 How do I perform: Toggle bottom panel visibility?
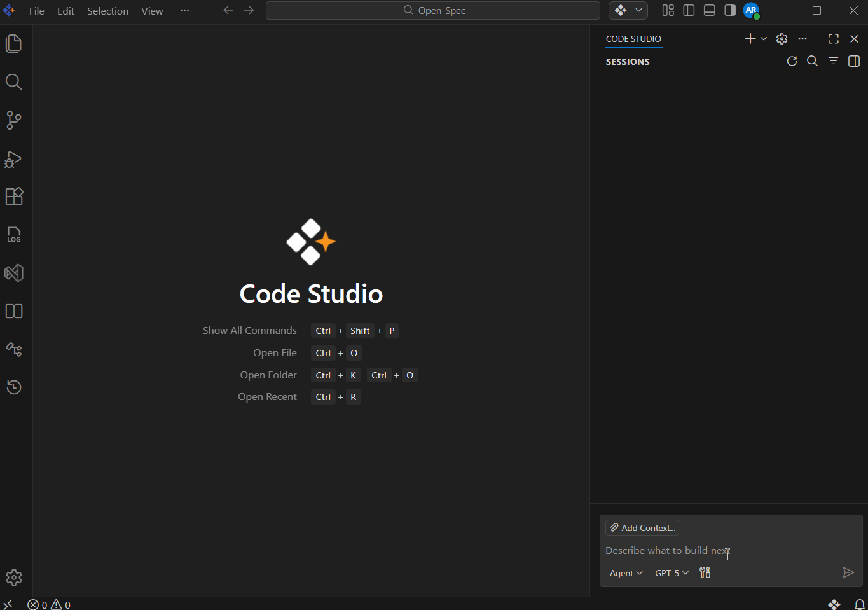click(x=710, y=10)
